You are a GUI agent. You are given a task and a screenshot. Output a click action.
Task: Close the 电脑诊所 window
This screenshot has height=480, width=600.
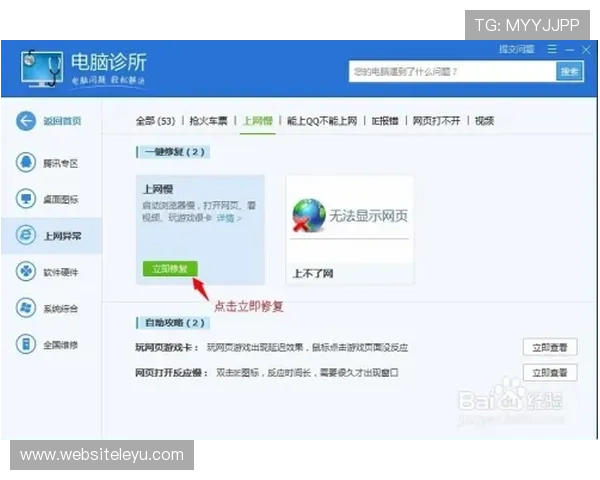coord(586,50)
